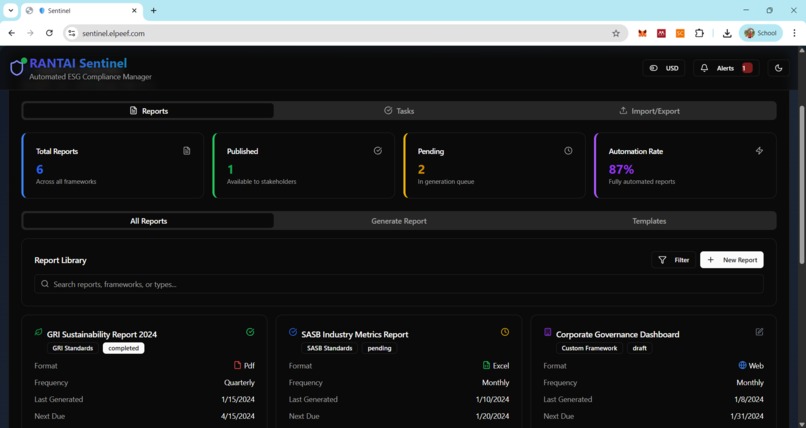Click the Pending count 2
Viewport: 806px width, 428px height.
(421, 170)
